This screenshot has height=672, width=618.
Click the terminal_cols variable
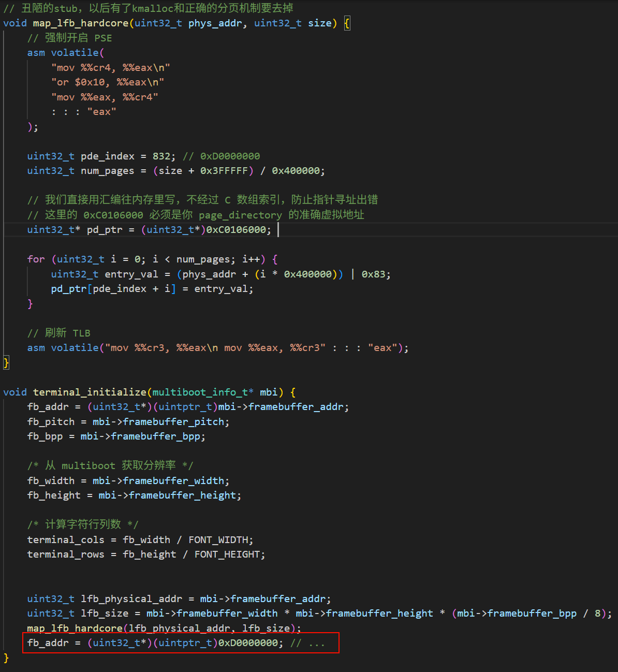(66, 540)
